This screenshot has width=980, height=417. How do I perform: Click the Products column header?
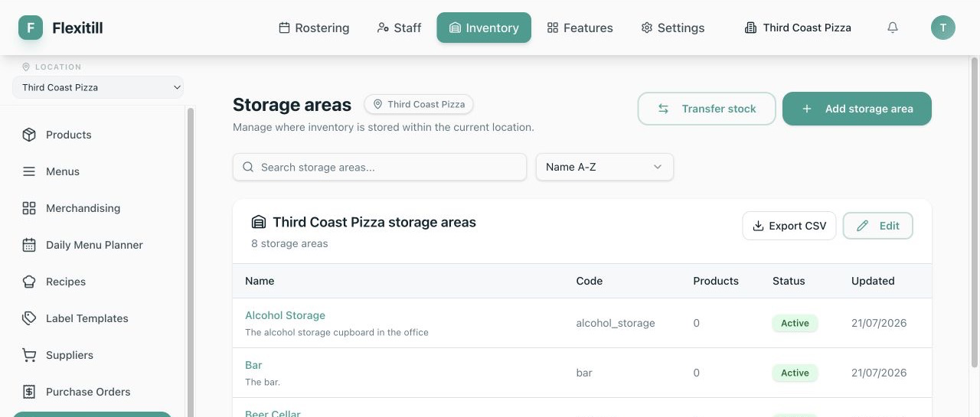point(716,281)
